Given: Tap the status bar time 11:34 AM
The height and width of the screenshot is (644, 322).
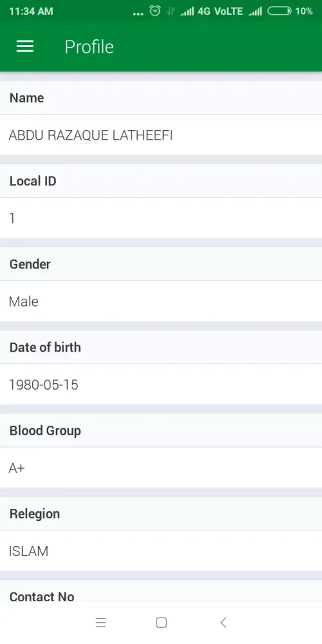Looking at the screenshot, I should pos(31,11).
